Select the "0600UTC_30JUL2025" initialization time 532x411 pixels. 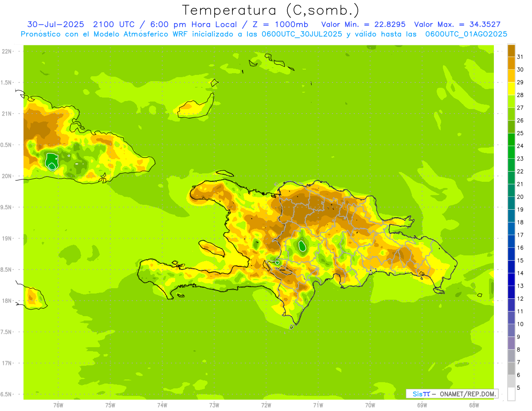tap(301, 34)
